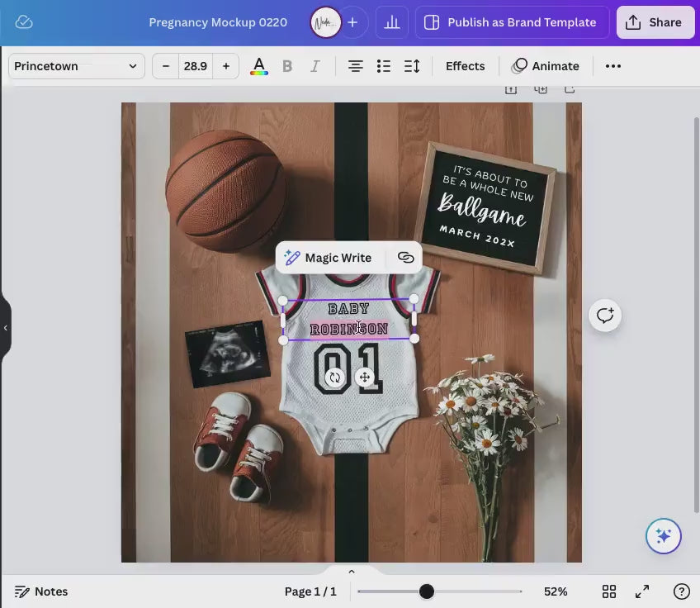700x608 pixels.
Task: Open the more options ellipsis menu
Action: click(612, 66)
